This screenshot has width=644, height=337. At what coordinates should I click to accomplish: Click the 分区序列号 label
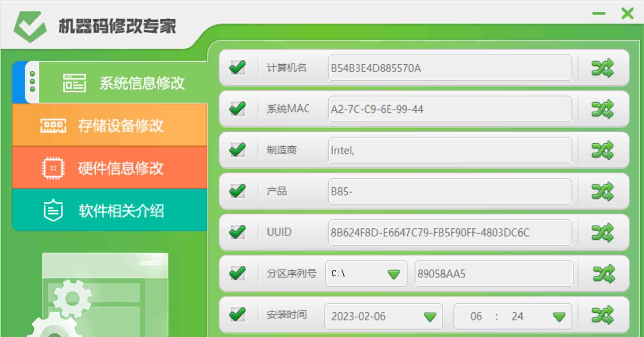292,273
